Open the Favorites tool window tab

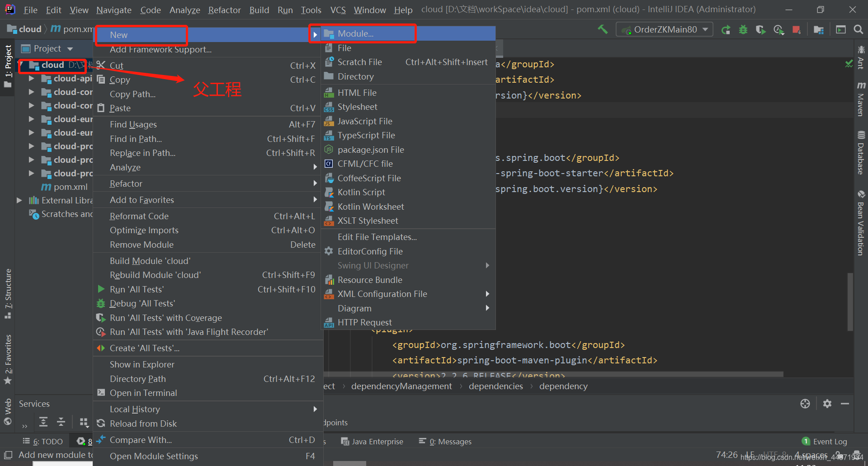[x=8, y=359]
